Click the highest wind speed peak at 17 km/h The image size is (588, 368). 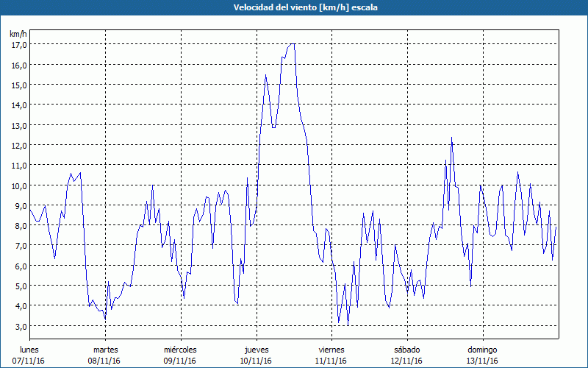293,44
